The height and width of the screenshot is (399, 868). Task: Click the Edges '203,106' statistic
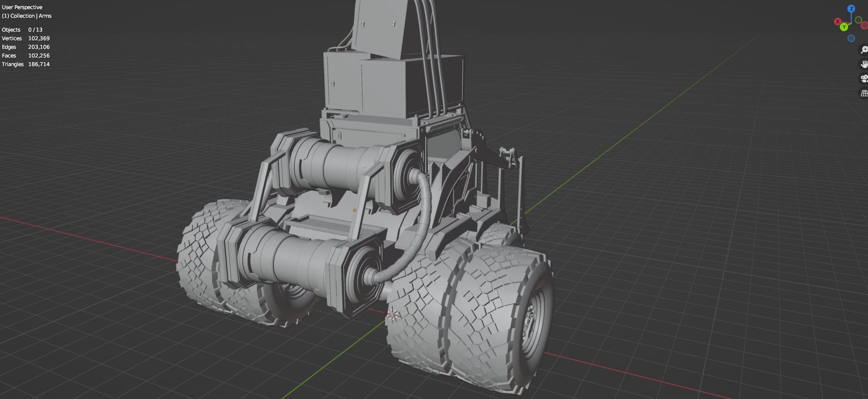(x=39, y=47)
